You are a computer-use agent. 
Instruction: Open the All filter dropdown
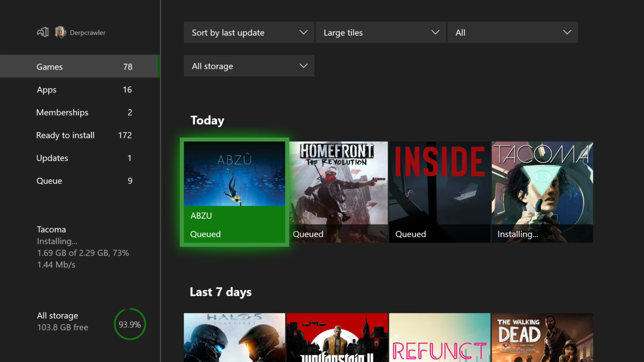click(x=513, y=32)
